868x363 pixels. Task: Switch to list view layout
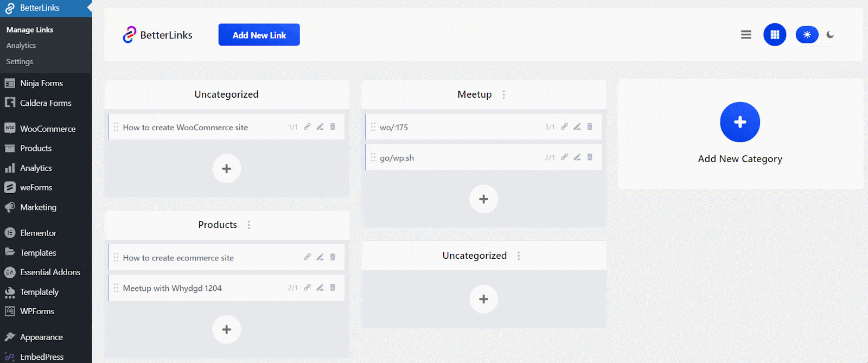(x=746, y=35)
